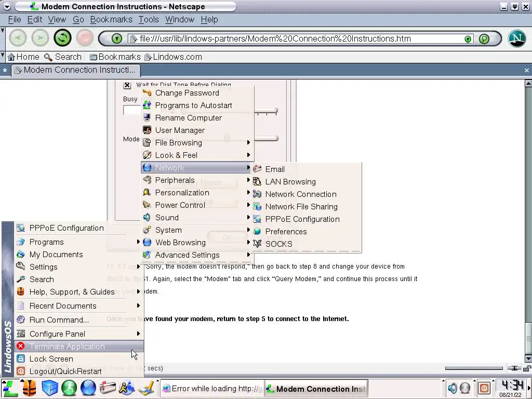Click the red Stop loading button
Image resolution: width=532 pixels, height=399 pixels.
click(85, 38)
